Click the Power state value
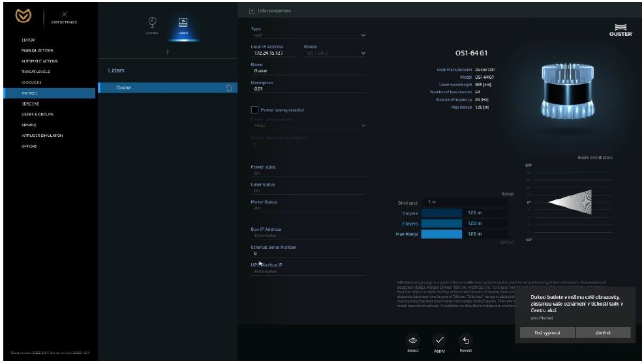The height and width of the screenshot is (363, 644). 256,173
